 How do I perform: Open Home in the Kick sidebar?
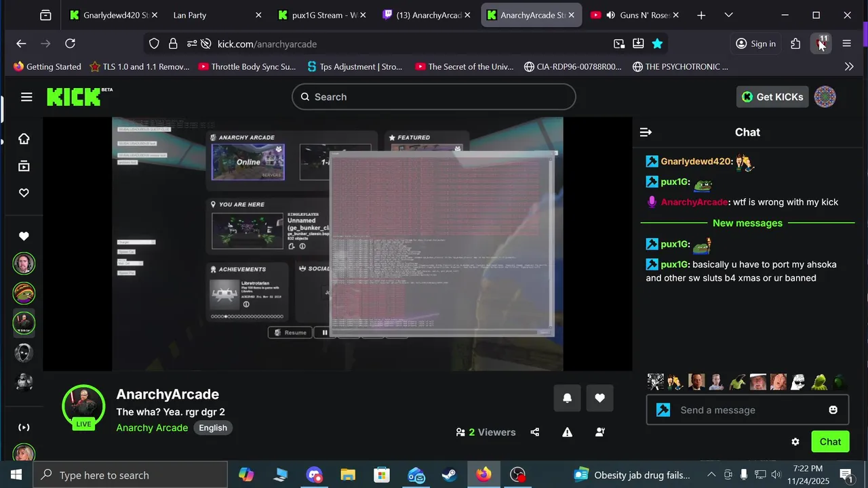(24, 139)
